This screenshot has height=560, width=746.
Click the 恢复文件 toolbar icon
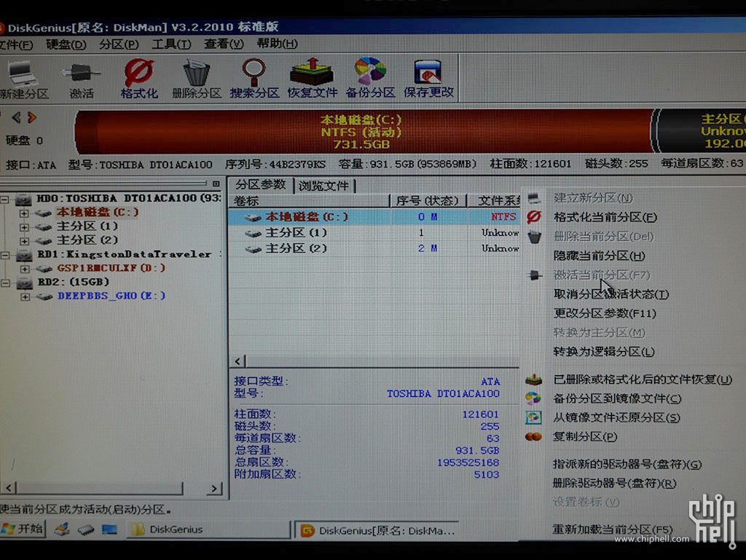tap(312, 72)
